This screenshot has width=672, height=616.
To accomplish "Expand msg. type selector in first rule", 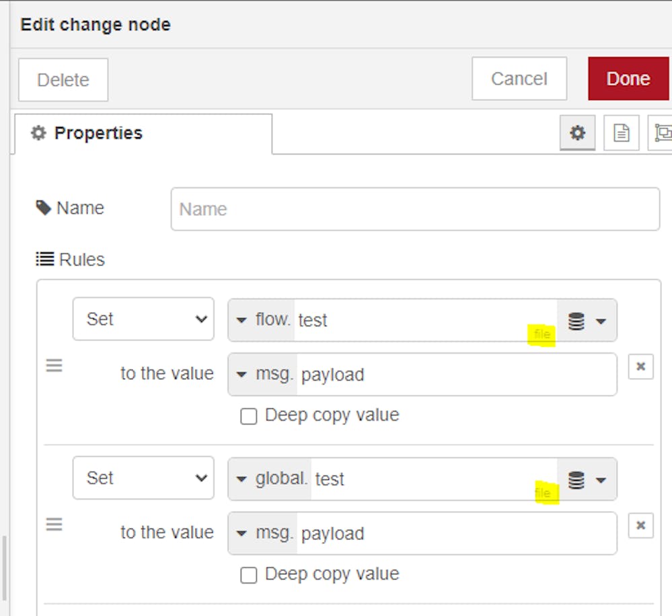I will click(x=262, y=375).
